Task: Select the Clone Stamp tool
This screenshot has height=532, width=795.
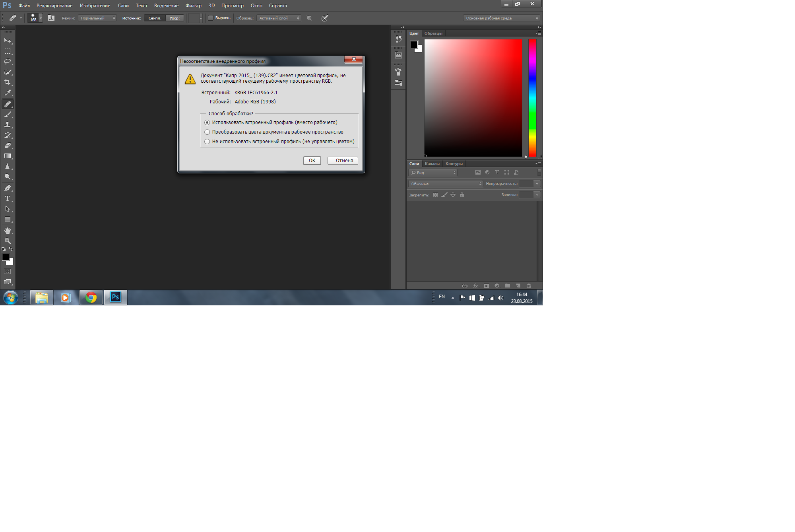Action: click(x=8, y=125)
